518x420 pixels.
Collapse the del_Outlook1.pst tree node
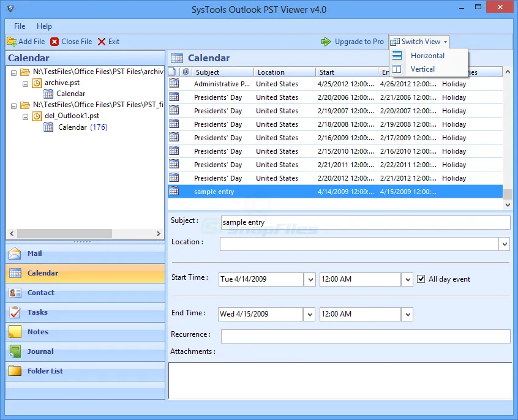[x=25, y=116]
